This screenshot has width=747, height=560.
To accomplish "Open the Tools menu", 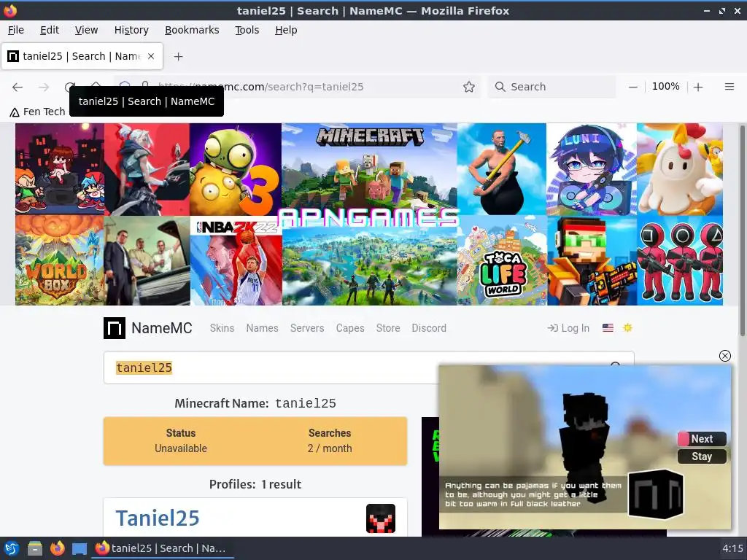I will pyautogui.click(x=247, y=30).
